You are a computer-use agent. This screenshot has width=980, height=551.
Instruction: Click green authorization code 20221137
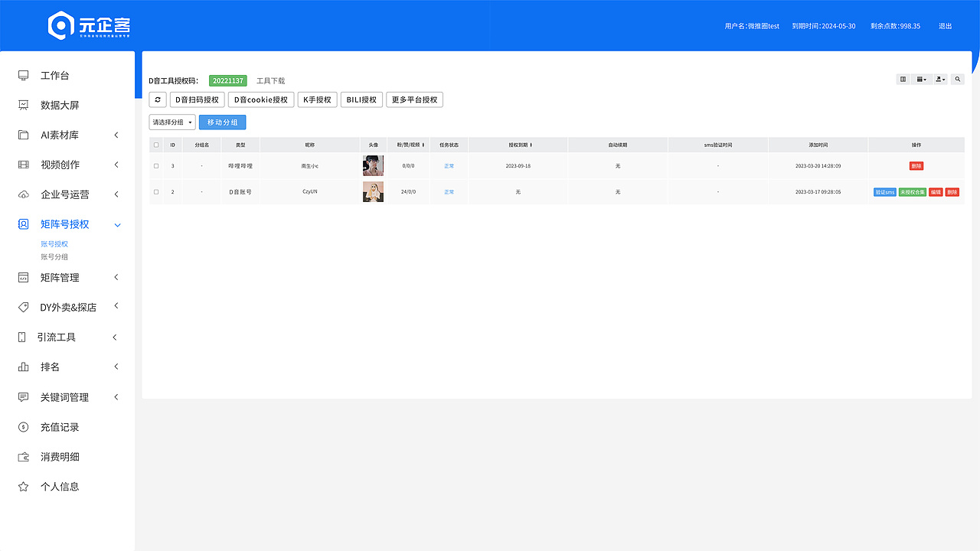tap(228, 80)
